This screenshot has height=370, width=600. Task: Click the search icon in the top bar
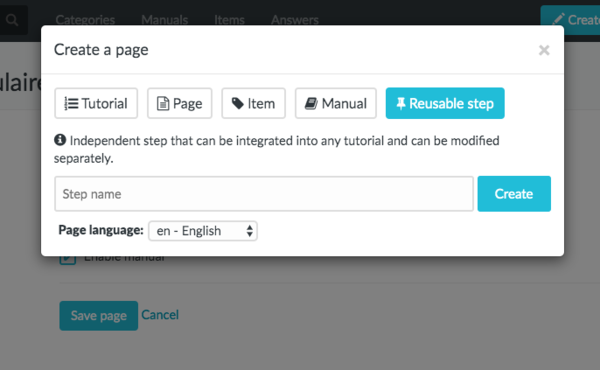[12, 20]
